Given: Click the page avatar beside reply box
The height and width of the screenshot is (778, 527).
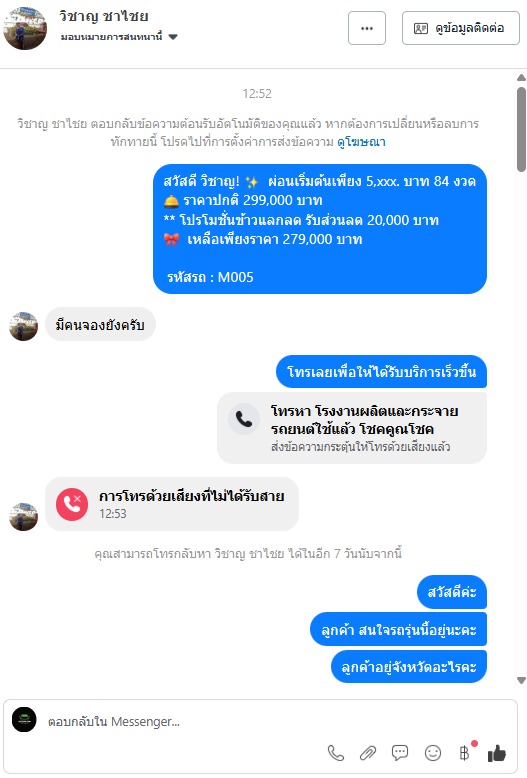Looking at the screenshot, I should click(24, 719).
